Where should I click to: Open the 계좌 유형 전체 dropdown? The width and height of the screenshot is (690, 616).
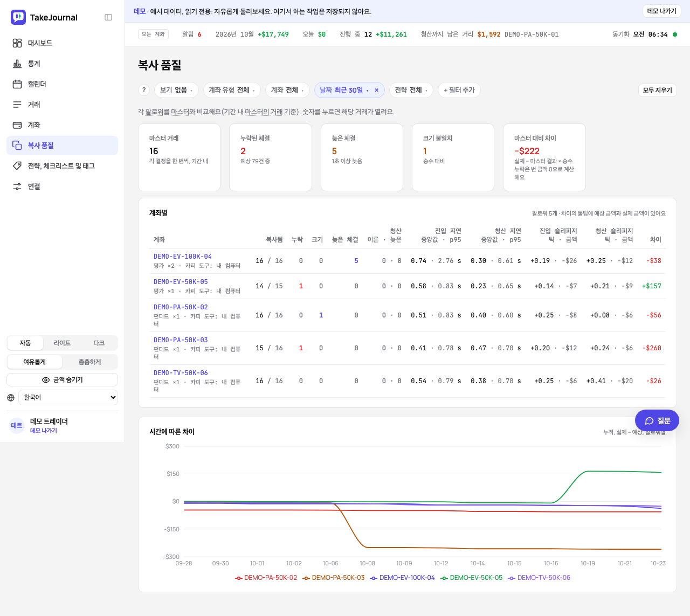pyautogui.click(x=232, y=90)
